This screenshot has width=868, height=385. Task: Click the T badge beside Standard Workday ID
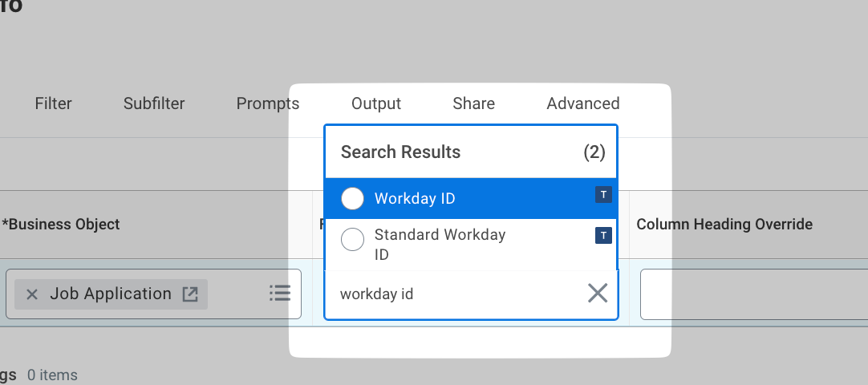coord(603,235)
